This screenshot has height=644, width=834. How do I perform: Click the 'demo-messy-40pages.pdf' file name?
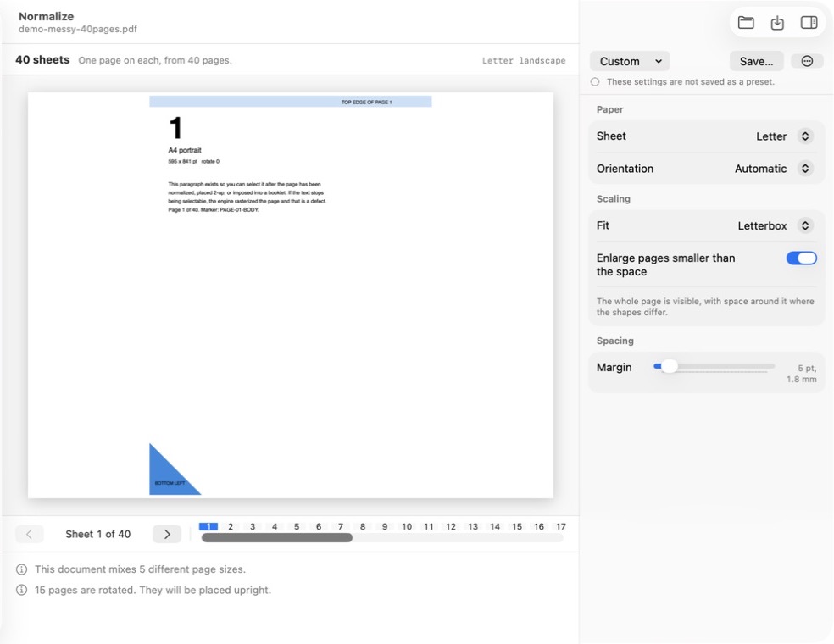[x=78, y=30]
